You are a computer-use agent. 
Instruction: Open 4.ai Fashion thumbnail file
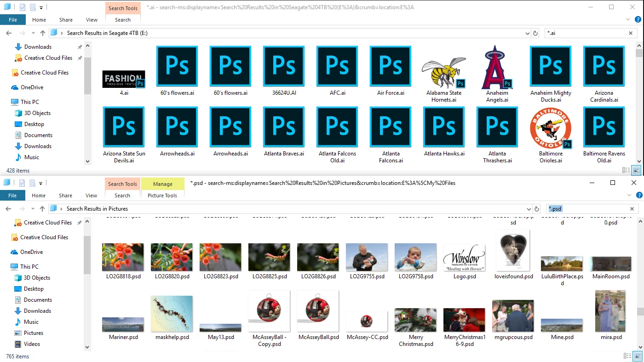[124, 79]
